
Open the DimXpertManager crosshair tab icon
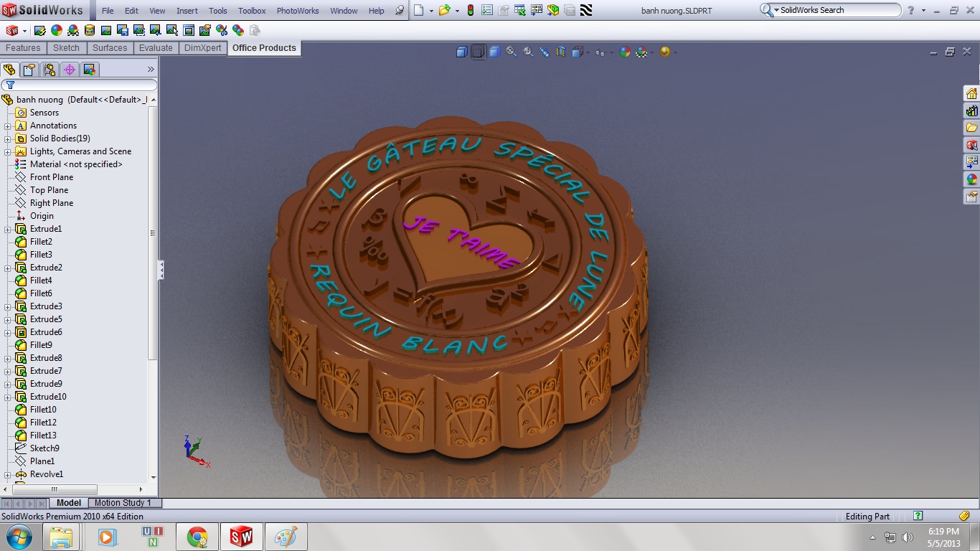[69, 70]
